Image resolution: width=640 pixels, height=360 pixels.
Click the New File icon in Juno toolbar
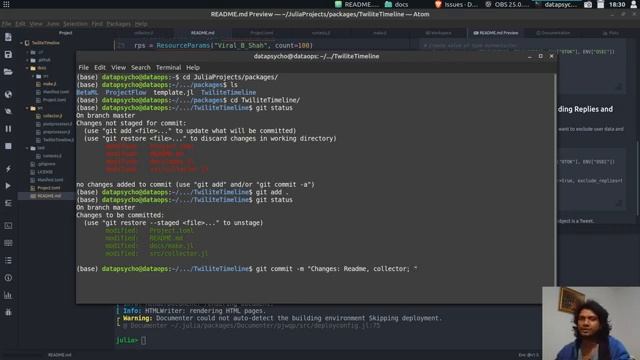point(8,37)
